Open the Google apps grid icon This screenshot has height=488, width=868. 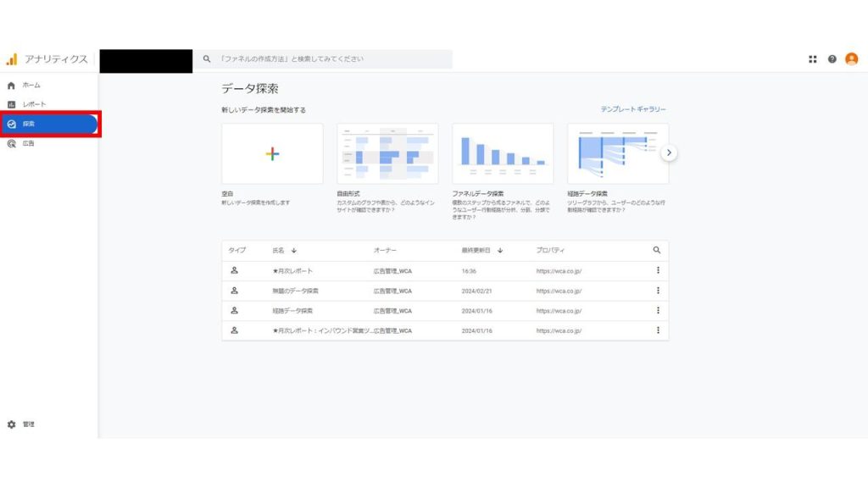(x=812, y=59)
